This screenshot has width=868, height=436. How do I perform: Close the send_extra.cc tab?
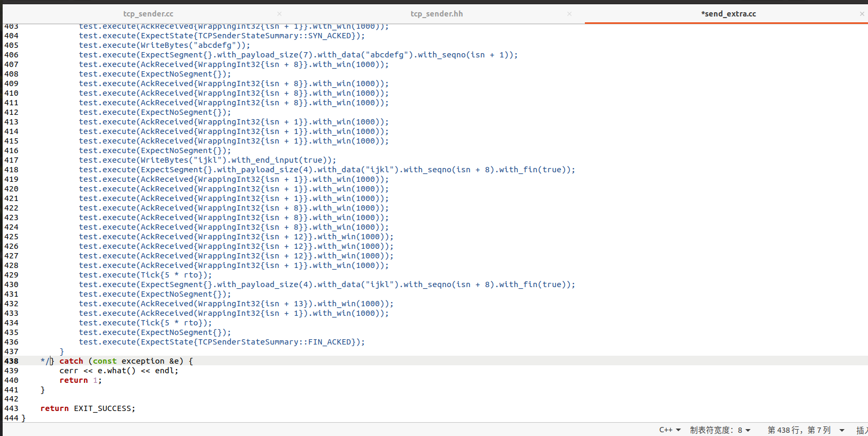click(862, 14)
